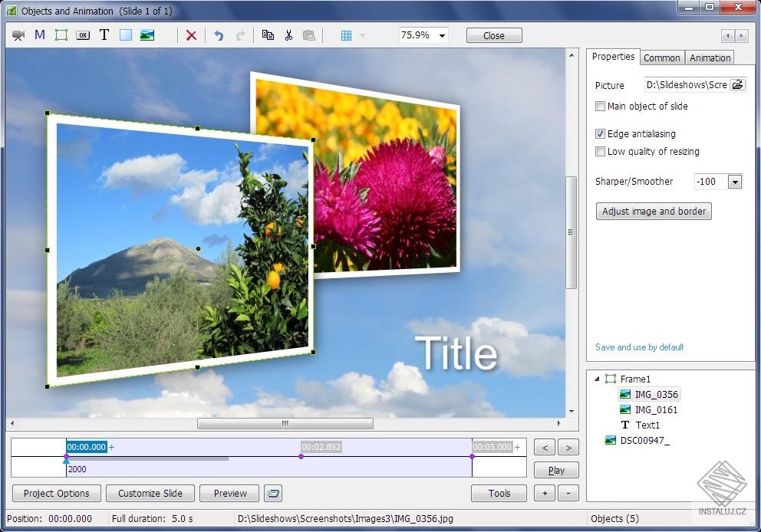Image resolution: width=761 pixels, height=532 pixels.
Task: Select the add video clip tool
Action: tap(18, 34)
